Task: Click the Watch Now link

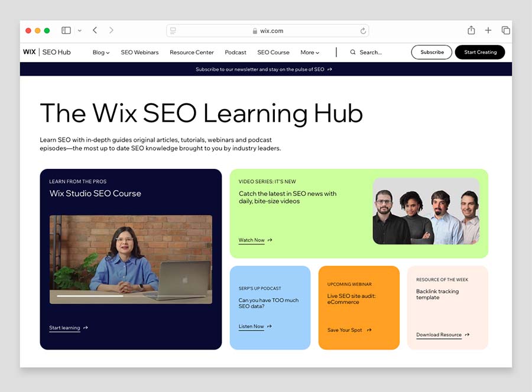Action: tap(251, 240)
